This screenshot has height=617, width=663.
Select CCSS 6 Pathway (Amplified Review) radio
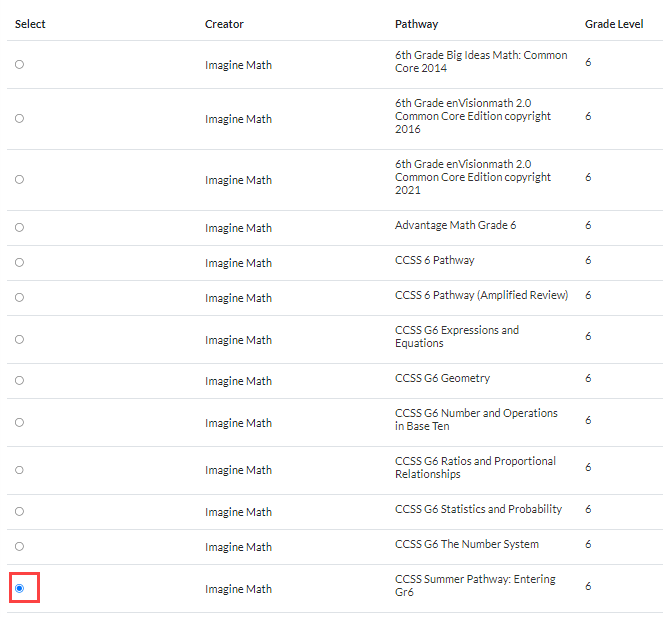coord(20,297)
